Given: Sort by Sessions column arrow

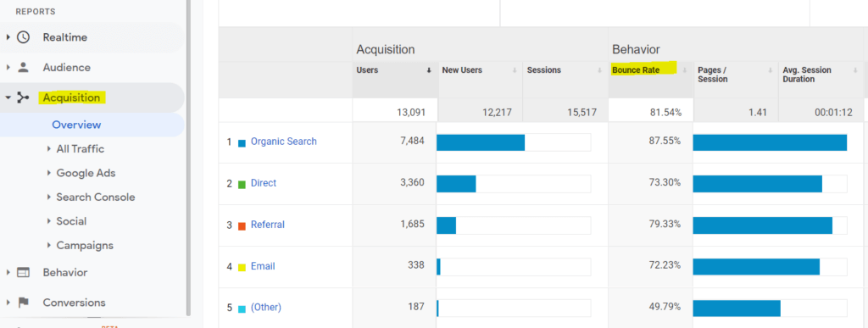Looking at the screenshot, I should [599, 70].
